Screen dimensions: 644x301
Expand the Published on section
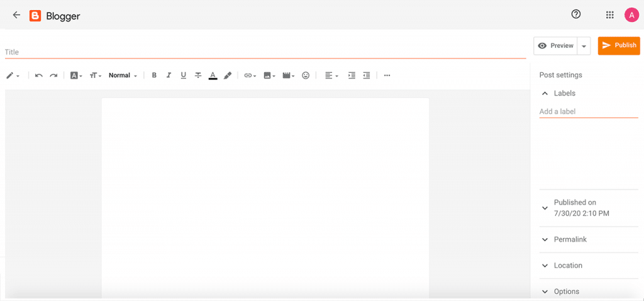589,208
